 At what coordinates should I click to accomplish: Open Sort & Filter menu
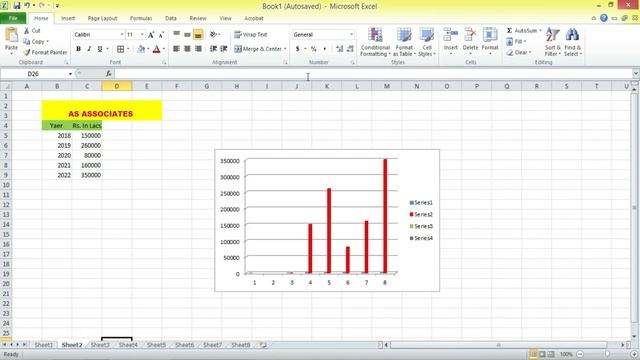pyautogui.click(x=553, y=42)
